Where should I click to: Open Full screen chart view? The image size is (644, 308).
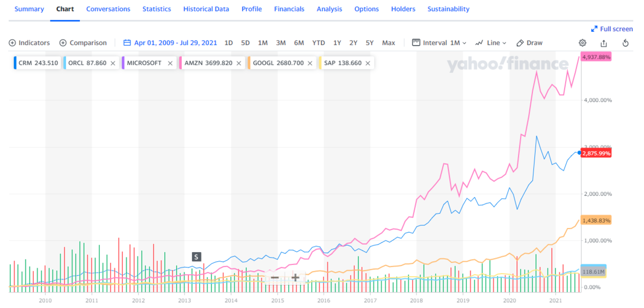[612, 29]
